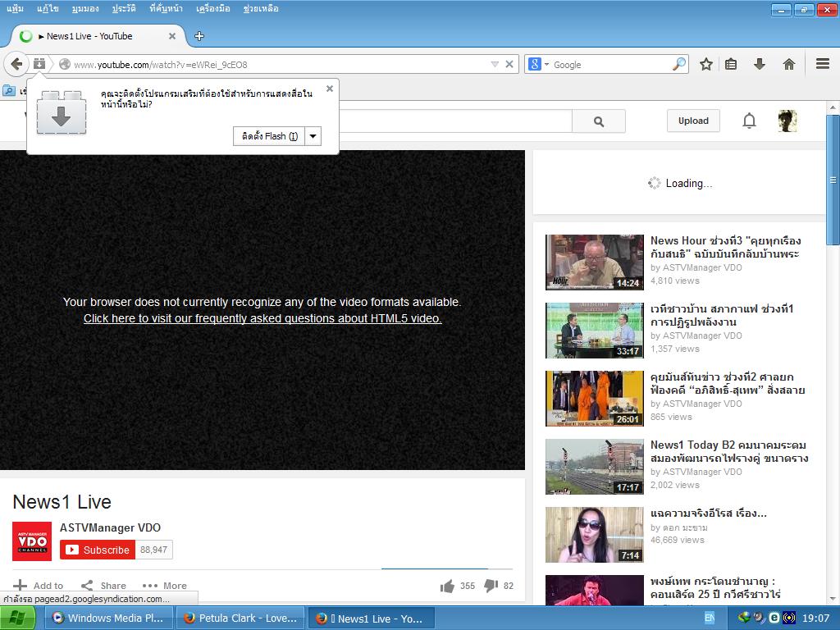Open the ช่วยเหลือ (Help) menu
Screen dimensions: 840x630
260,8
